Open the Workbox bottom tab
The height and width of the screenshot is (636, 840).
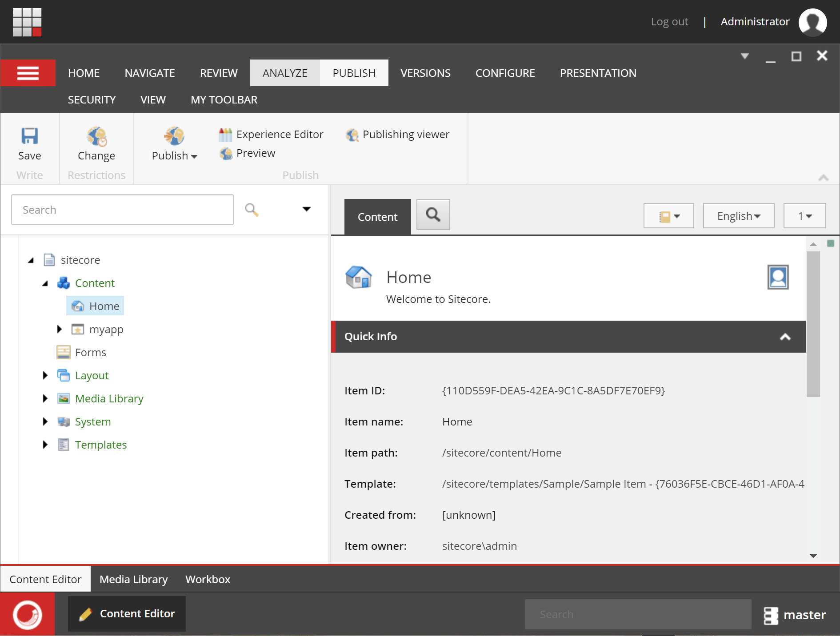208,579
